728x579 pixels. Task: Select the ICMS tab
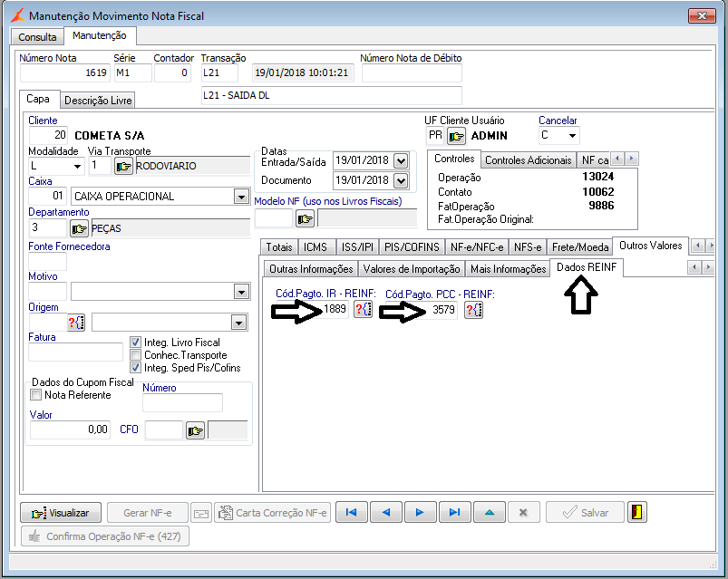coord(315,246)
